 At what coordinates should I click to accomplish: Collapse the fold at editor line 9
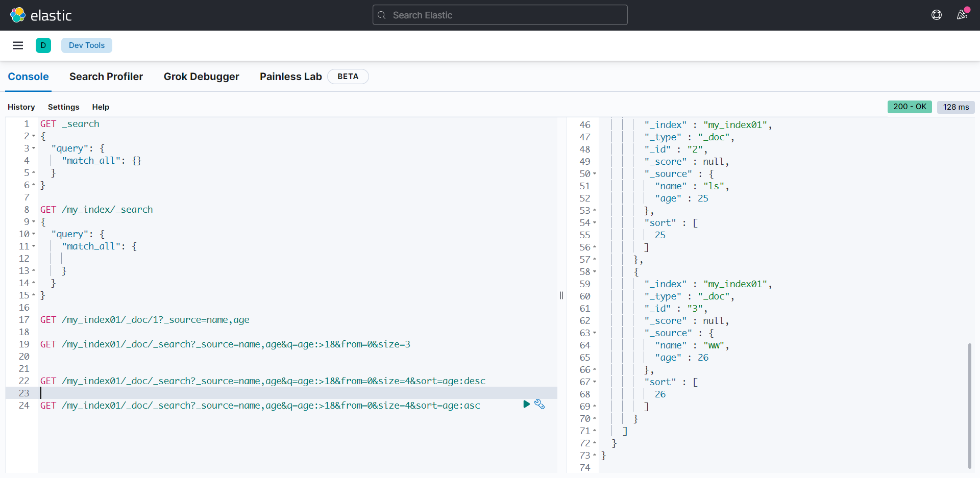34,222
